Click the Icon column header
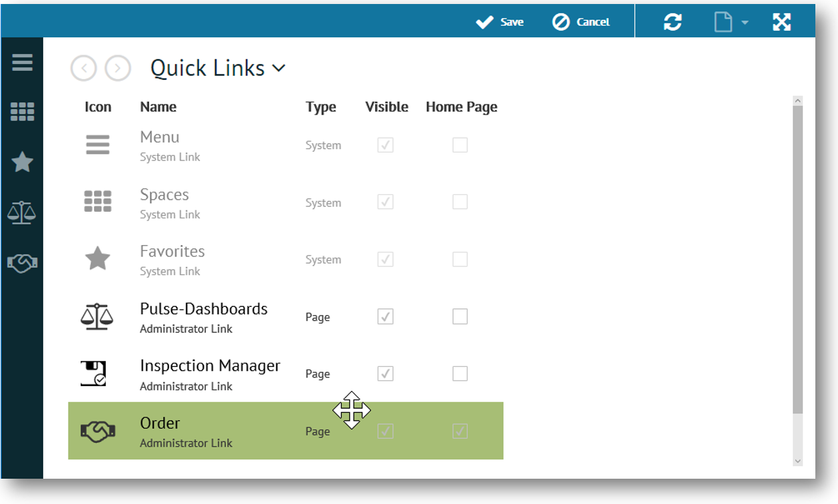Viewport: 838px width, 504px height. pos(98,107)
